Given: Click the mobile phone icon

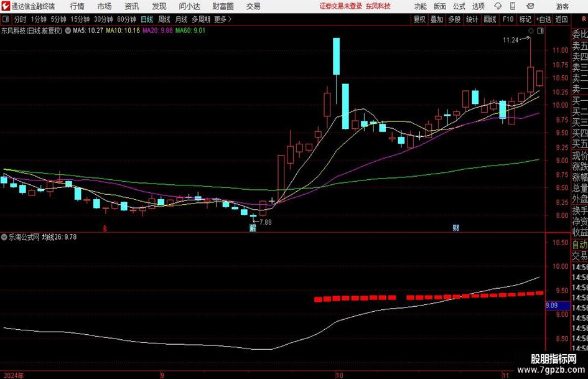Looking at the screenshot, I should pyautogui.click(x=513, y=6).
